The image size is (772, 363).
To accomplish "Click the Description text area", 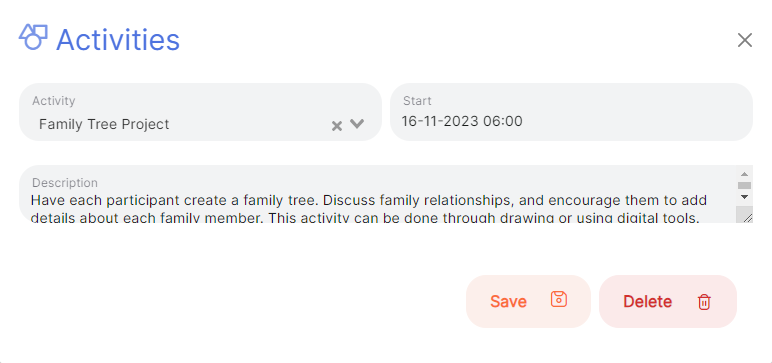I will coord(377,194).
